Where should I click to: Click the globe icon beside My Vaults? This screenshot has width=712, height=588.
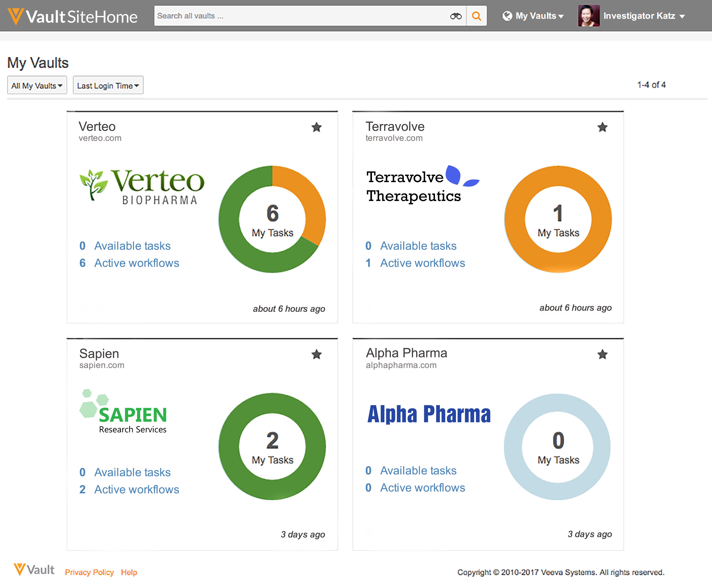pos(507,16)
